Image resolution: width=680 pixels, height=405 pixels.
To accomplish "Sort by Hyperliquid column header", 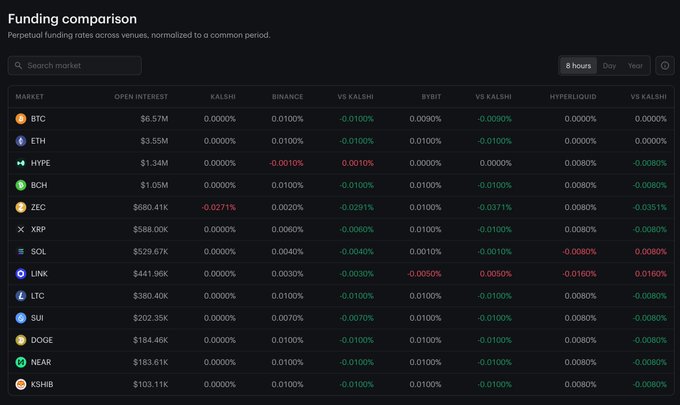I will [x=573, y=97].
